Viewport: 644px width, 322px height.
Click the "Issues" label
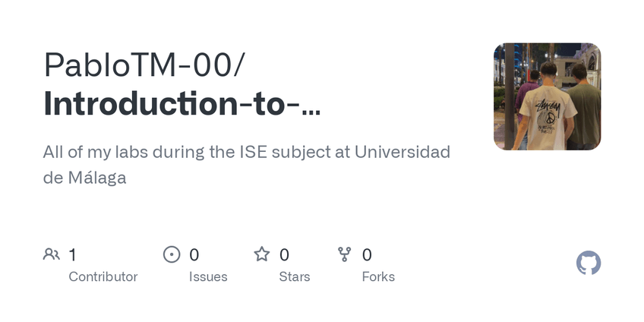coord(208,276)
